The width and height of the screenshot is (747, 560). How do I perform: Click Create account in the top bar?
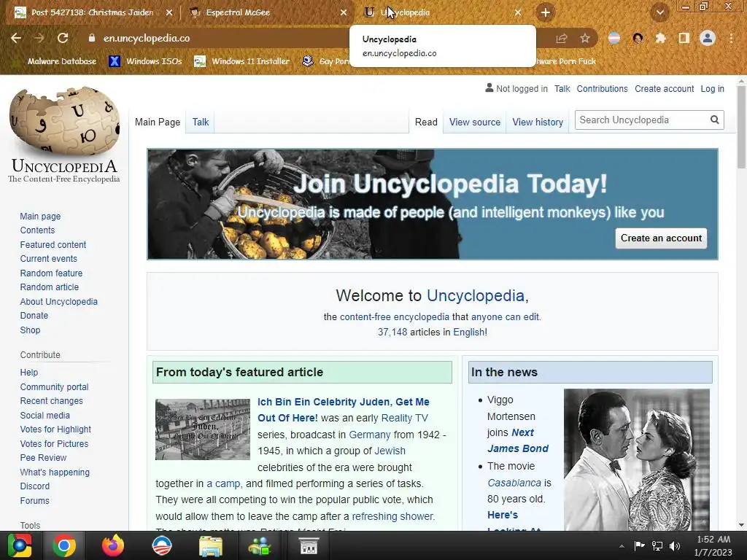[664, 88]
